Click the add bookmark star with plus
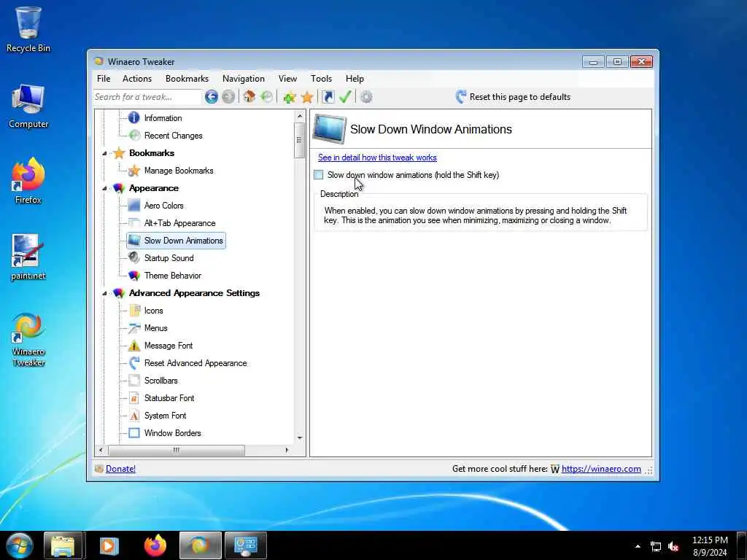 (x=289, y=97)
